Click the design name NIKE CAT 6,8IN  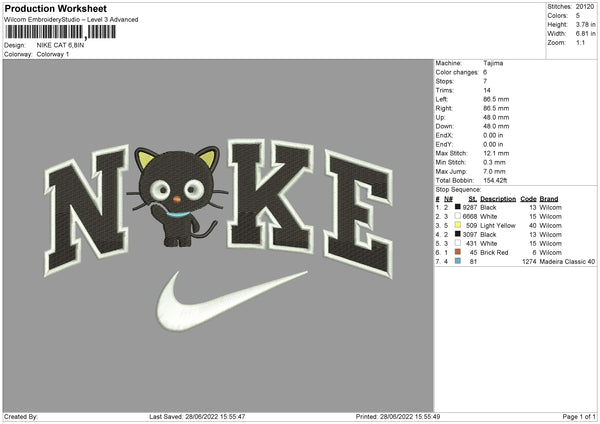pos(60,45)
